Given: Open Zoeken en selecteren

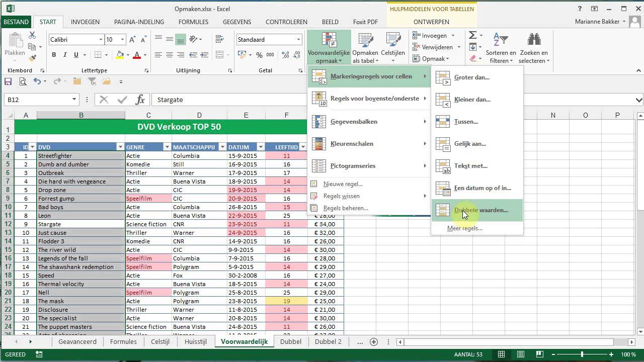Looking at the screenshot, I should 534,48.
